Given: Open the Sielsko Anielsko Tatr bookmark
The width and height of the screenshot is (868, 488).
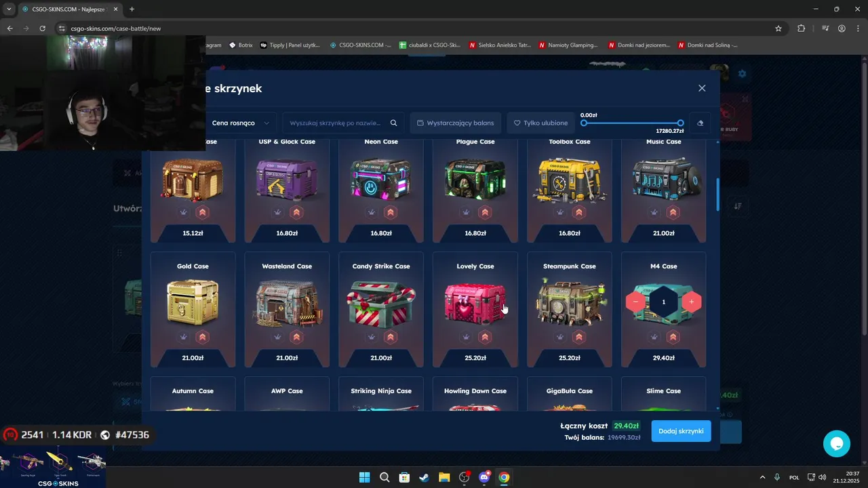Looking at the screenshot, I should (499, 45).
